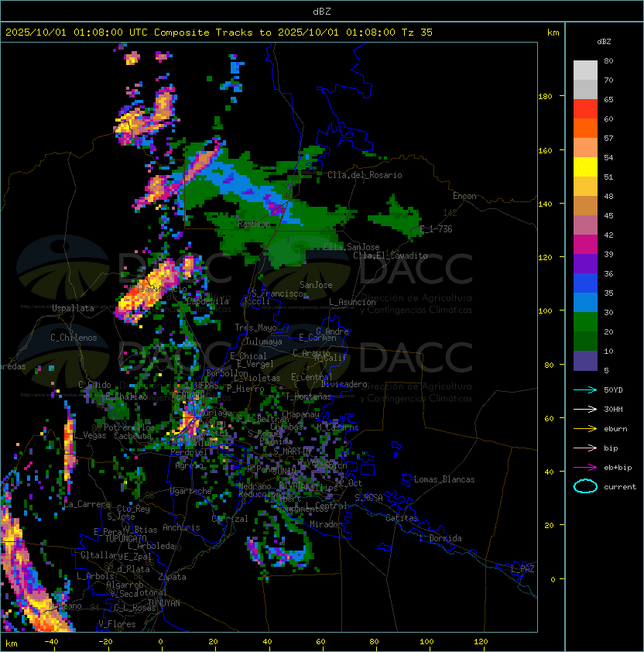This screenshot has height=652, width=644.
Task: Click the 'E_1-736' map label
Action: (x=436, y=229)
